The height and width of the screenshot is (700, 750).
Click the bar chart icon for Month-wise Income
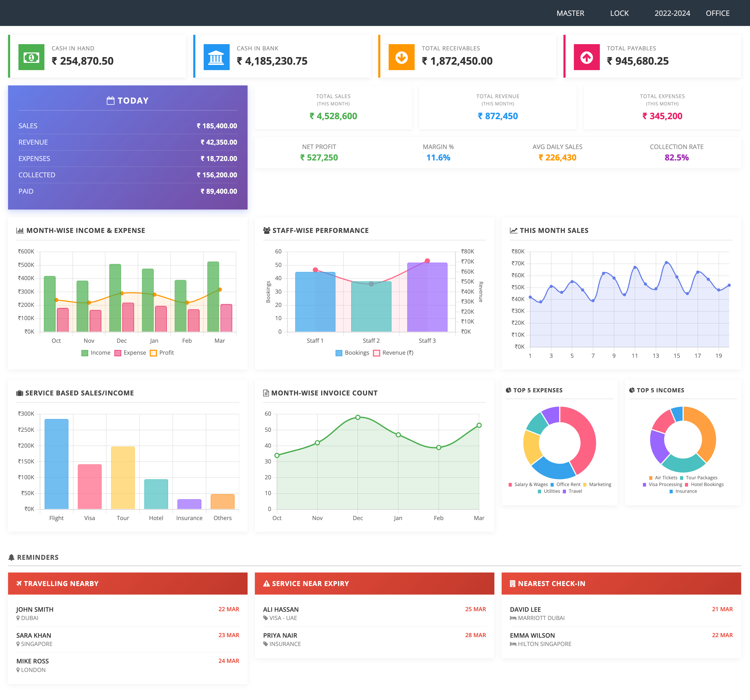pos(20,231)
